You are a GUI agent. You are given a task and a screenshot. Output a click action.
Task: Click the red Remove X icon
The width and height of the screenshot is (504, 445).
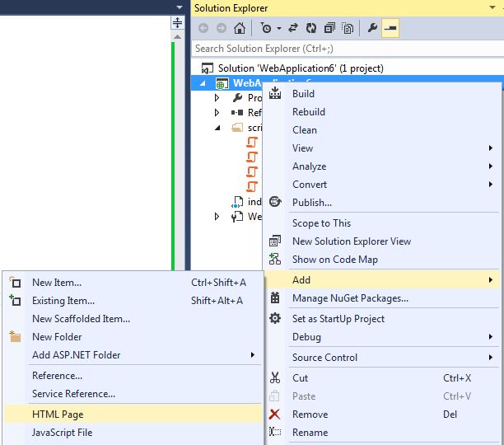[274, 415]
